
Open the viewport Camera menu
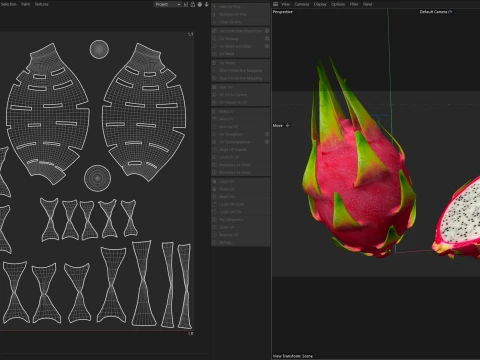(x=302, y=4)
